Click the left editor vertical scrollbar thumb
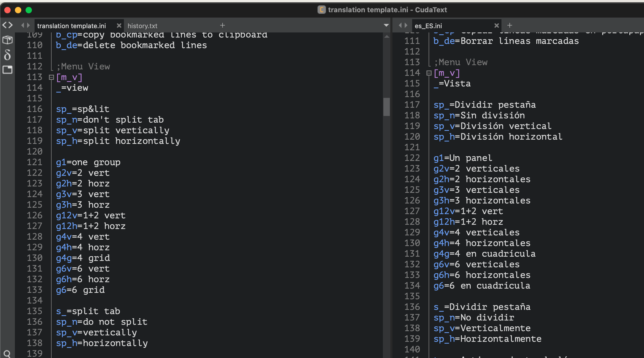 tap(387, 107)
